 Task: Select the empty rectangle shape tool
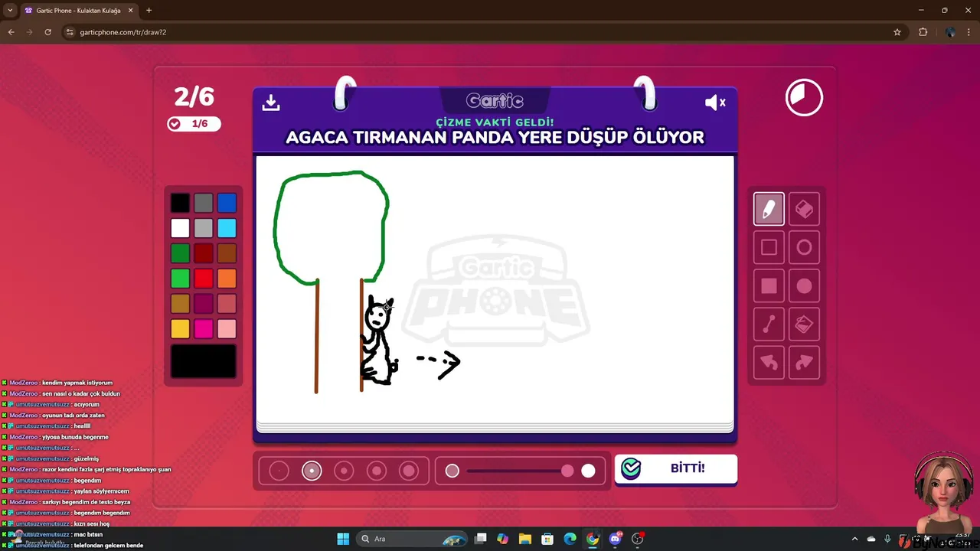click(769, 247)
